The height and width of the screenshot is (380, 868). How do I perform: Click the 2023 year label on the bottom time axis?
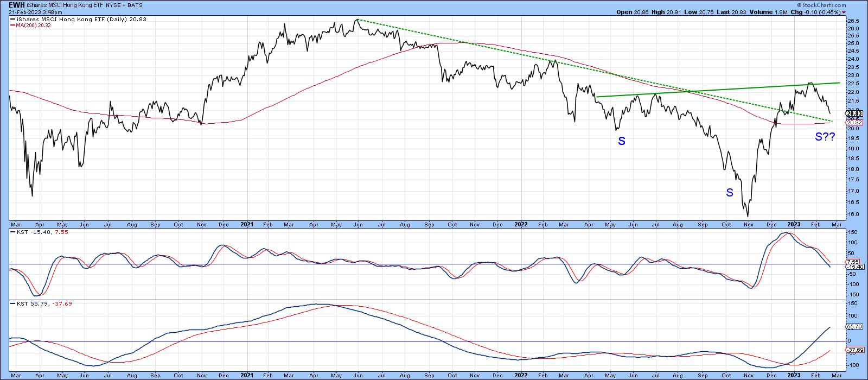pyautogui.click(x=794, y=375)
